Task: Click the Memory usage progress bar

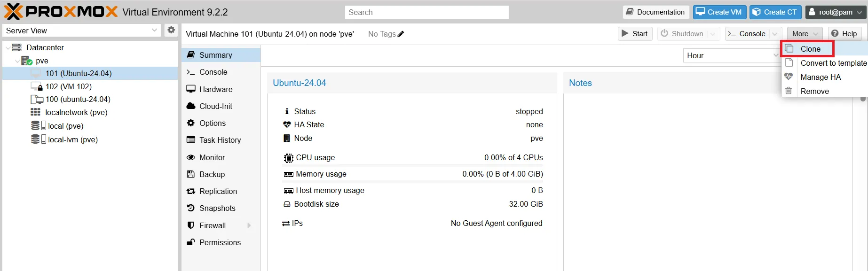Action: click(413, 181)
